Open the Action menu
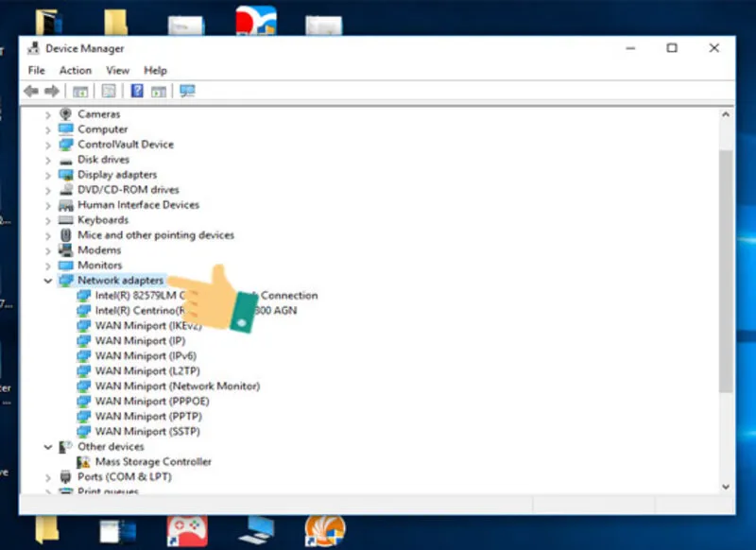The width and height of the screenshot is (756, 550). [x=76, y=70]
